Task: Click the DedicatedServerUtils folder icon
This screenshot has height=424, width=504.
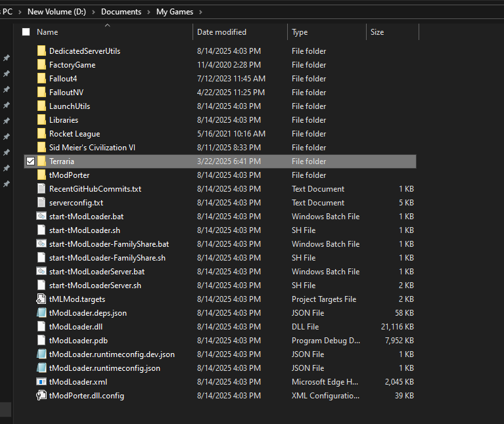Action: coord(41,51)
